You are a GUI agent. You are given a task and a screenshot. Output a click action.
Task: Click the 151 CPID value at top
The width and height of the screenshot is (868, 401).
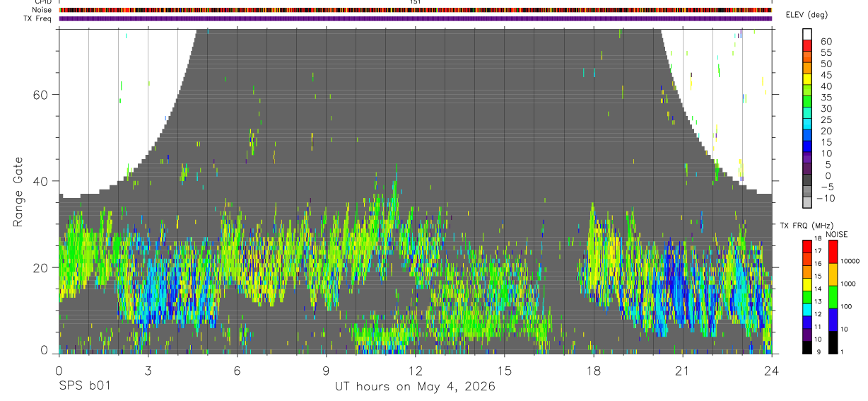click(416, 3)
